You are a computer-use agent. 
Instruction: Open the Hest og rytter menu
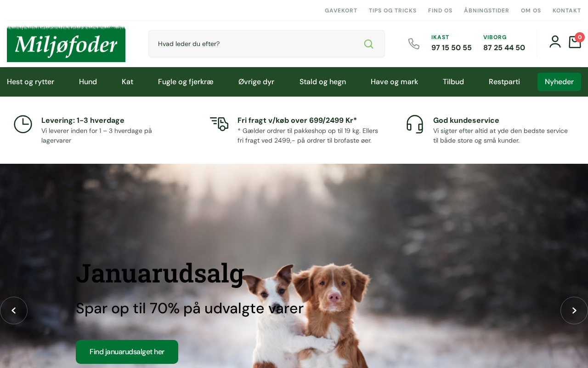[30, 82]
